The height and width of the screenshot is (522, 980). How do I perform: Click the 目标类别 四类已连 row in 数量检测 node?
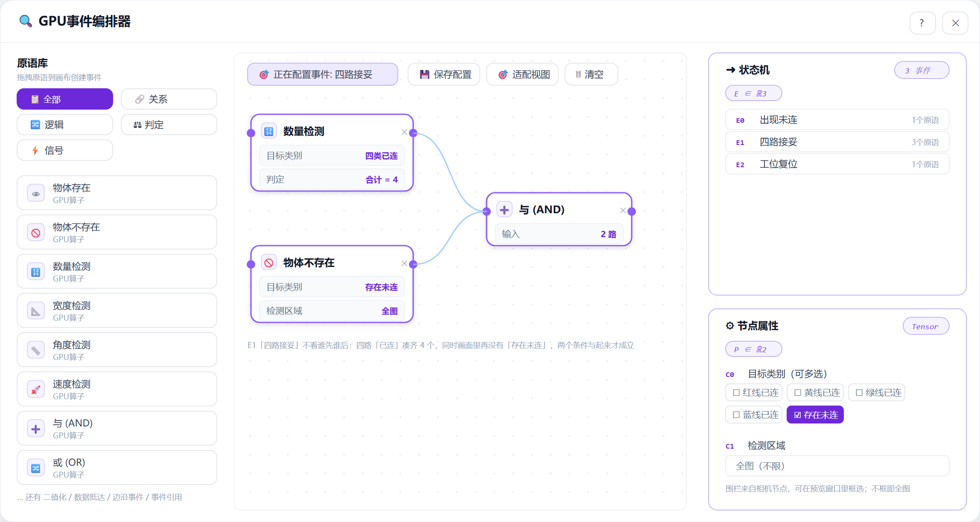(332, 156)
